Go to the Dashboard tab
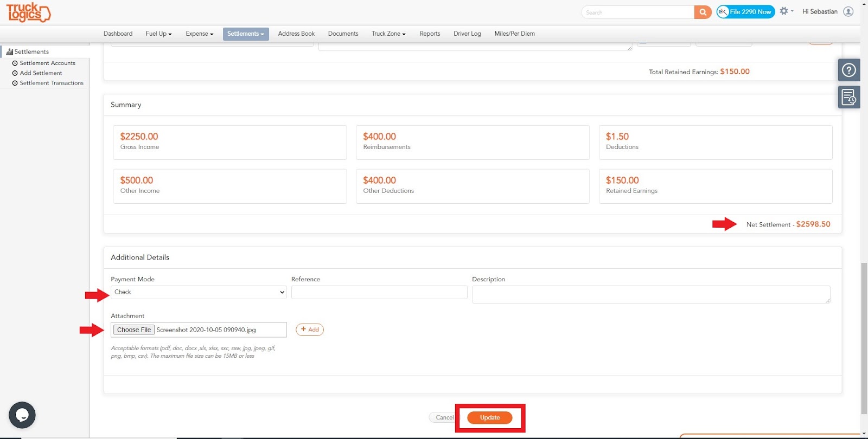The width and height of the screenshot is (868, 439). tap(118, 34)
